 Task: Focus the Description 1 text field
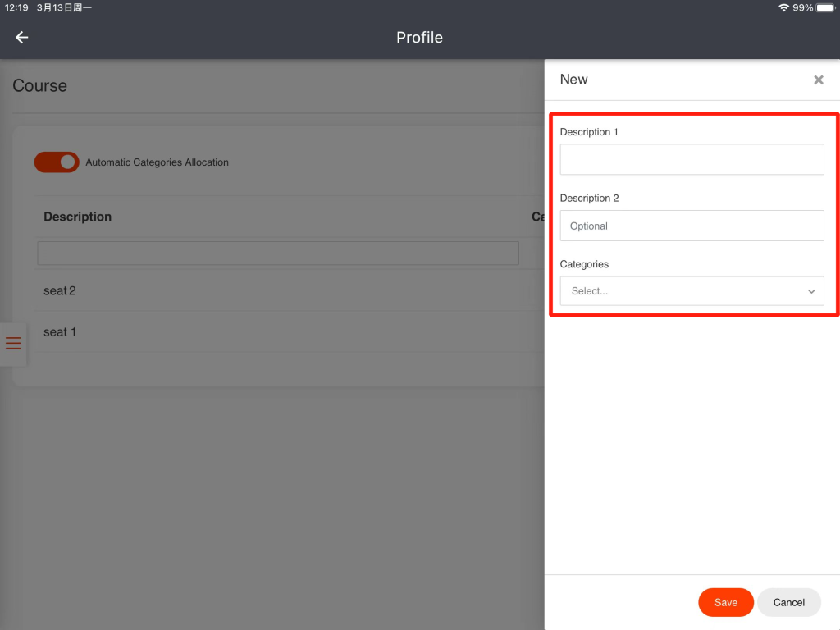692,160
